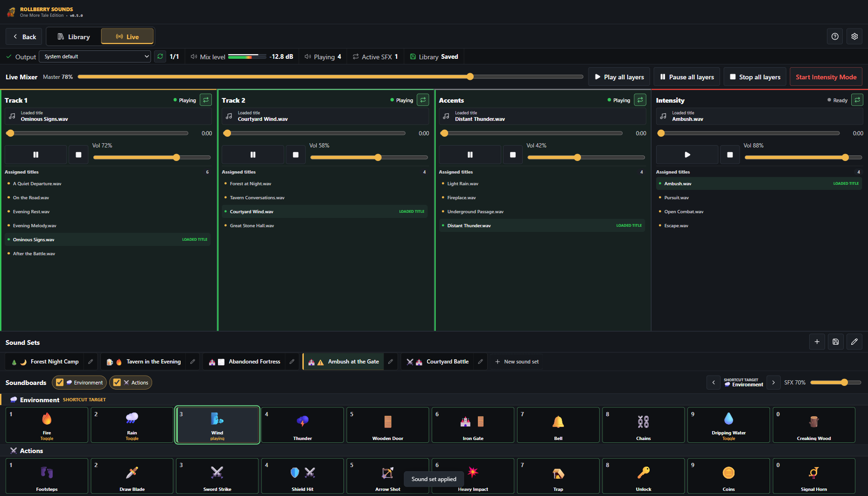Play the Creaking Wood sound pad

coord(814,425)
